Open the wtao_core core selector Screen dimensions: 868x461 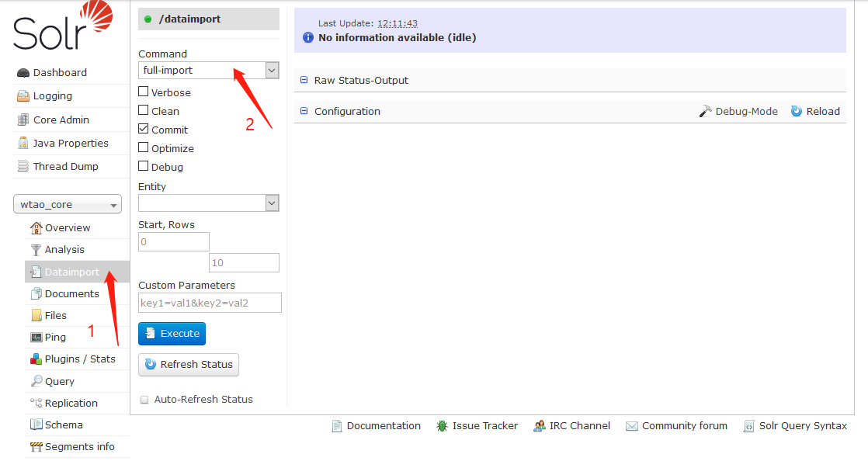(x=68, y=204)
